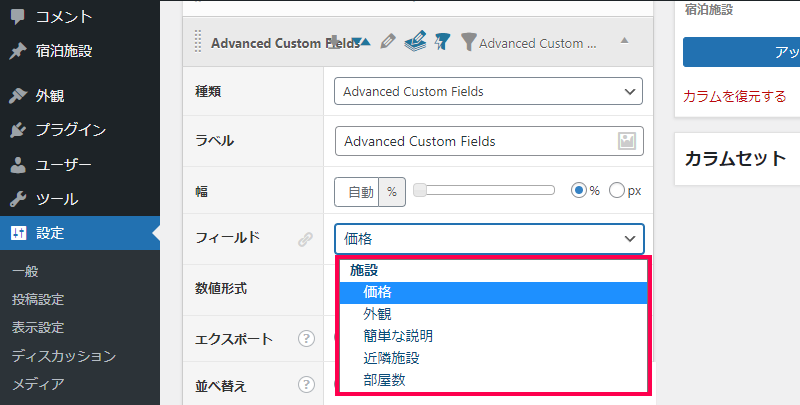Choose 外観 in the field list
This screenshot has height=405, width=800.
click(493, 314)
